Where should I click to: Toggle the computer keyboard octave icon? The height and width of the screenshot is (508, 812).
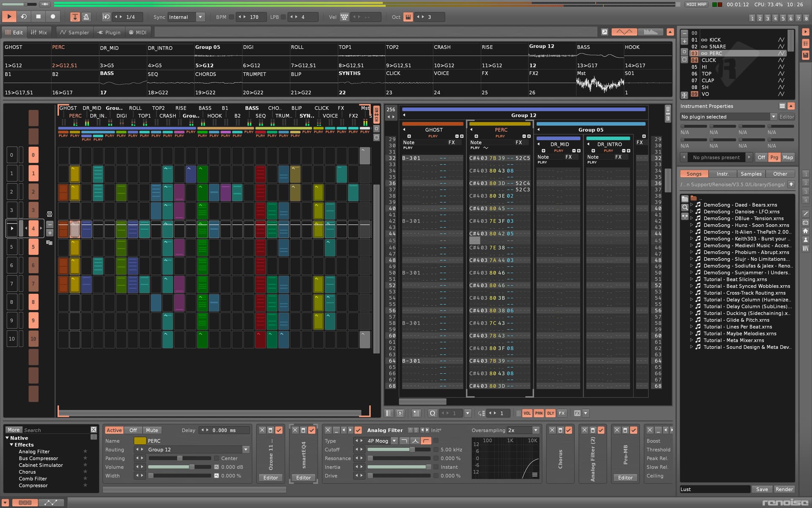tap(408, 17)
